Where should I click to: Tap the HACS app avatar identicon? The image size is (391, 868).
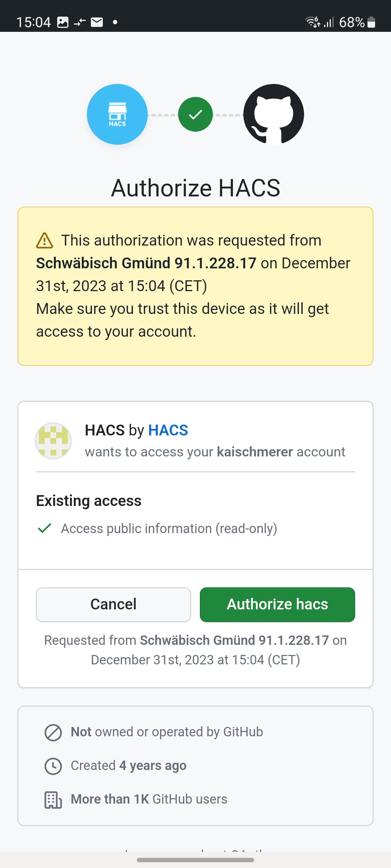53,441
